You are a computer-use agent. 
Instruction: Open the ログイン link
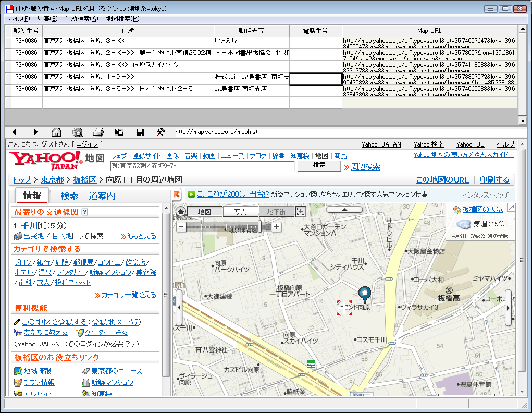87,144
